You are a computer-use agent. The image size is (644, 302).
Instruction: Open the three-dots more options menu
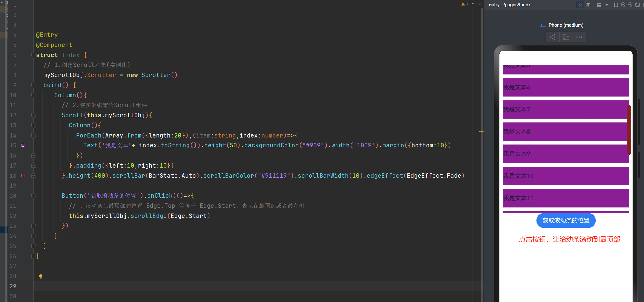pos(579,37)
